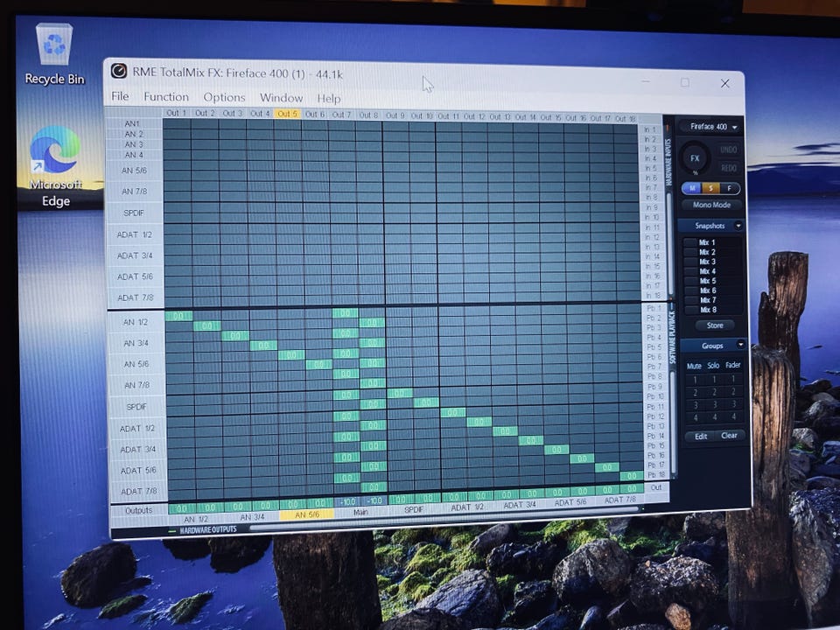Load snapshot Mix 8
The width and height of the screenshot is (840, 630).
point(708,310)
